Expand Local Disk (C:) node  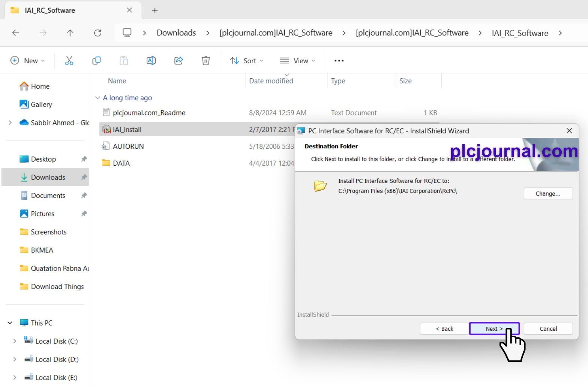click(x=15, y=341)
